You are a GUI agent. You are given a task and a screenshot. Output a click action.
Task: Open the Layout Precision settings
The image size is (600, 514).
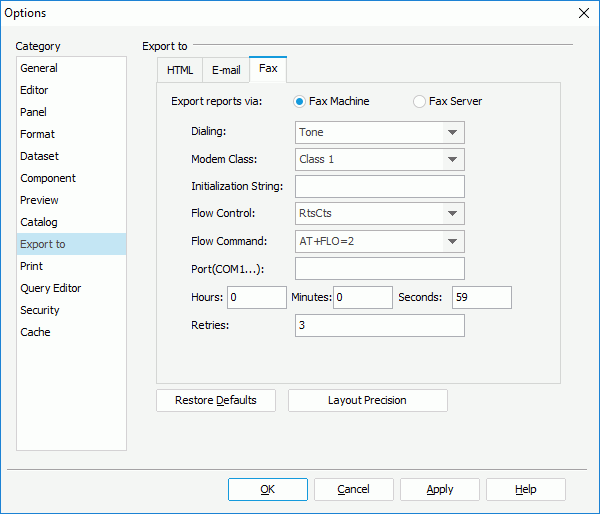coord(367,400)
